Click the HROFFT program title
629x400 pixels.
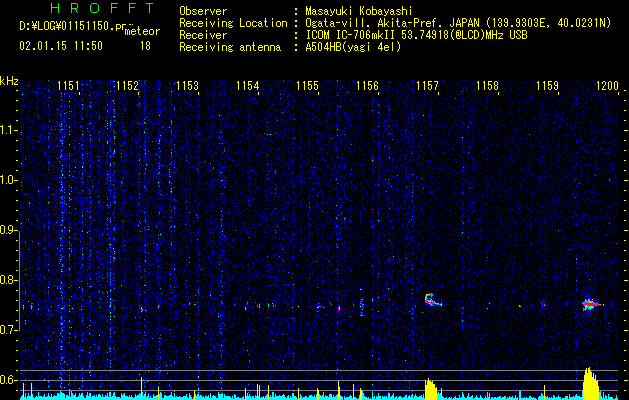tap(102, 8)
